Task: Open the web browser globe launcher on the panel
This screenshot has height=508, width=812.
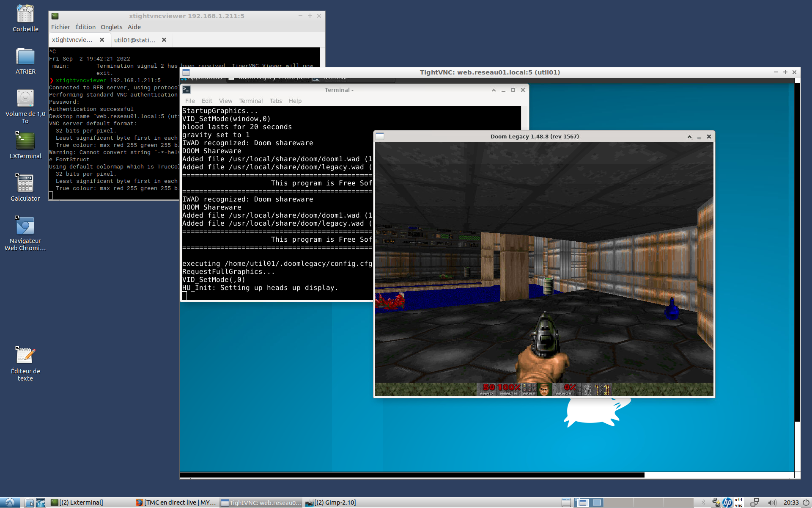Action: 41,502
